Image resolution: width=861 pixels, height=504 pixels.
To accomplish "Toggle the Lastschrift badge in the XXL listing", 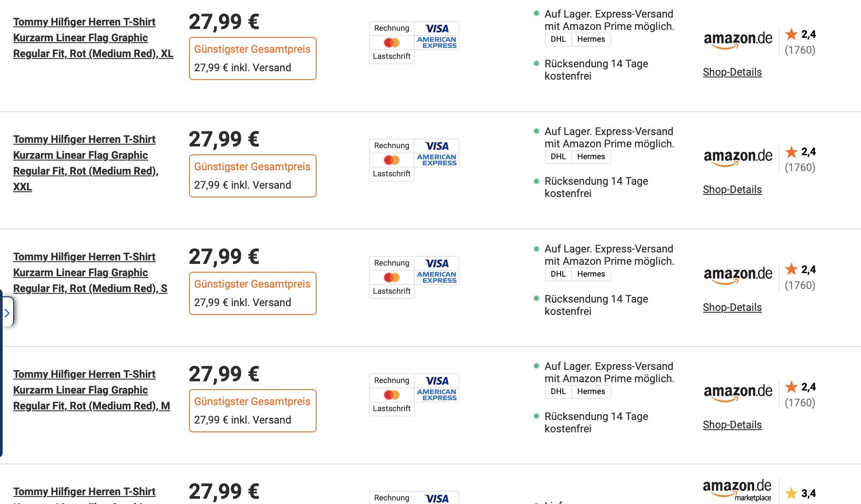I will click(391, 174).
